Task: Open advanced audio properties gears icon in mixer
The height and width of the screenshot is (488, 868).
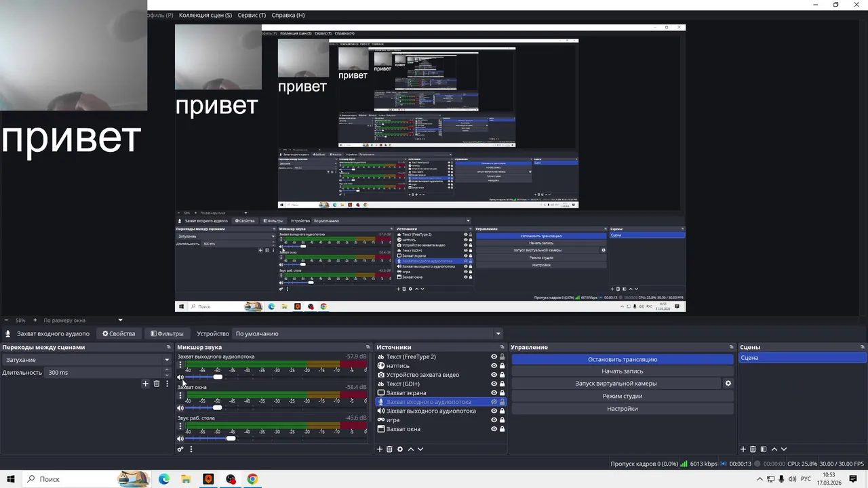Action: pos(180,449)
